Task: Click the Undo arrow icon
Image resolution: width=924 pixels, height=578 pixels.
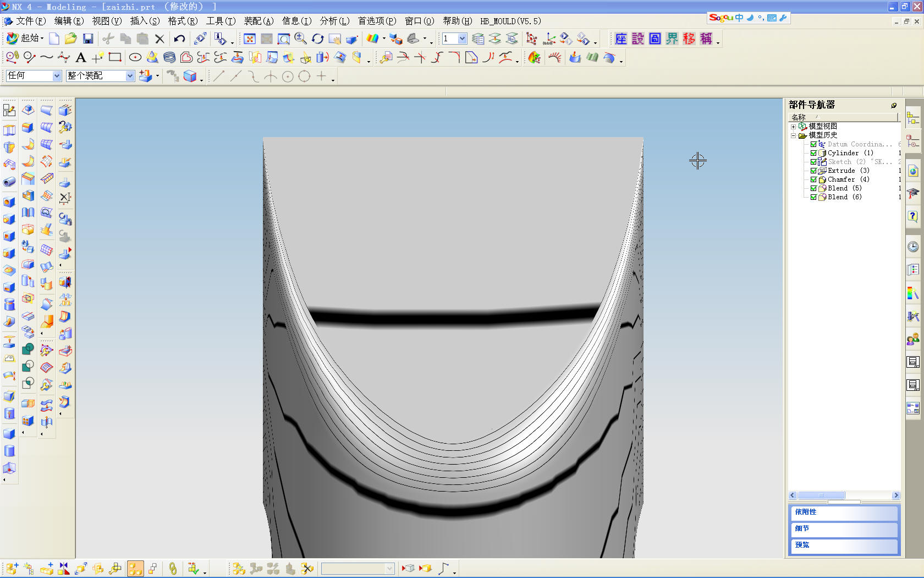Action: 179,39
